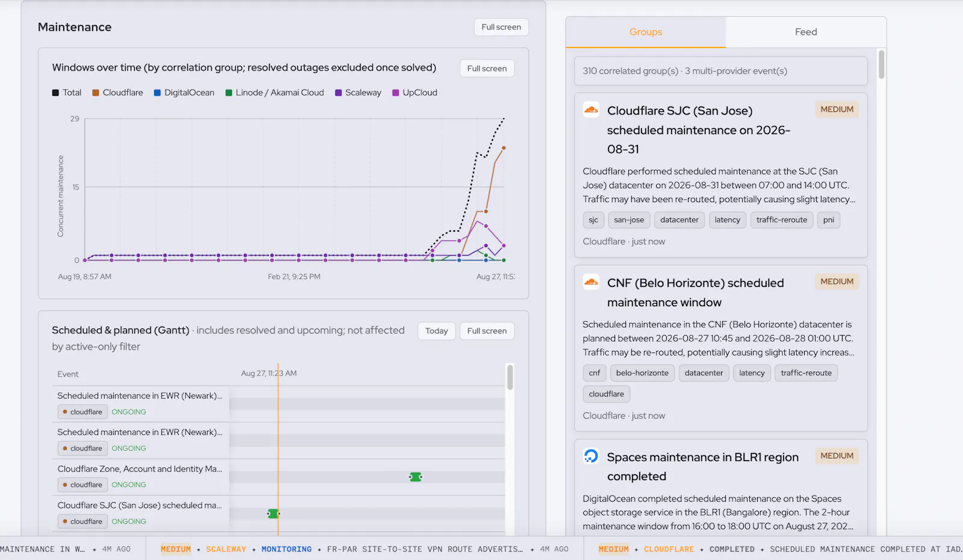Select the sjc tag

pyautogui.click(x=593, y=220)
